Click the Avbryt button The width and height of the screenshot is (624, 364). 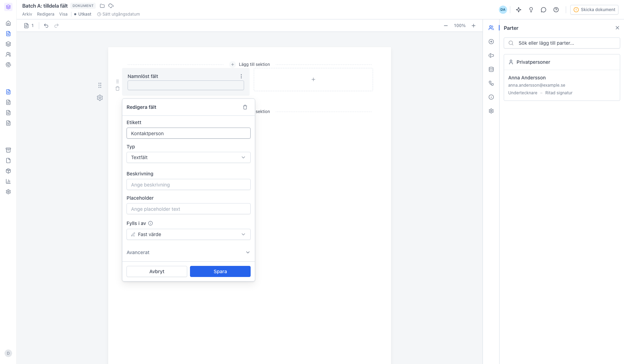157,271
